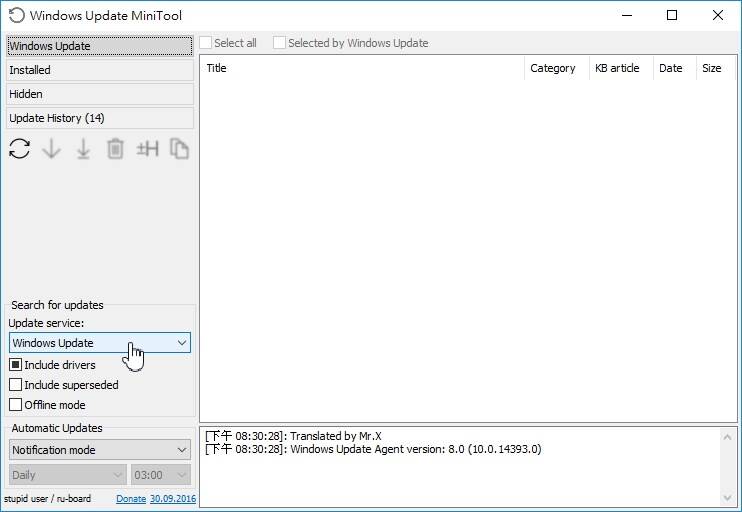Switch to the Installed tab

click(100, 70)
